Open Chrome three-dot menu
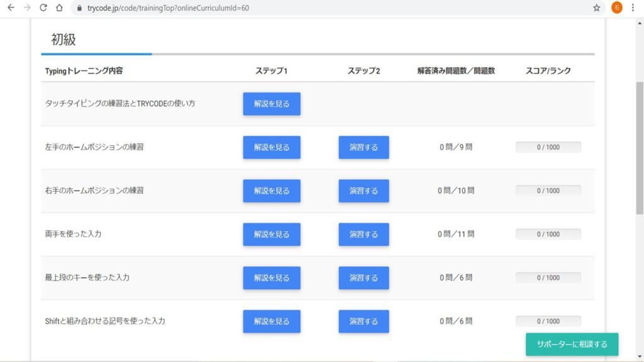Screen dimensions: 644x362 click(633, 8)
